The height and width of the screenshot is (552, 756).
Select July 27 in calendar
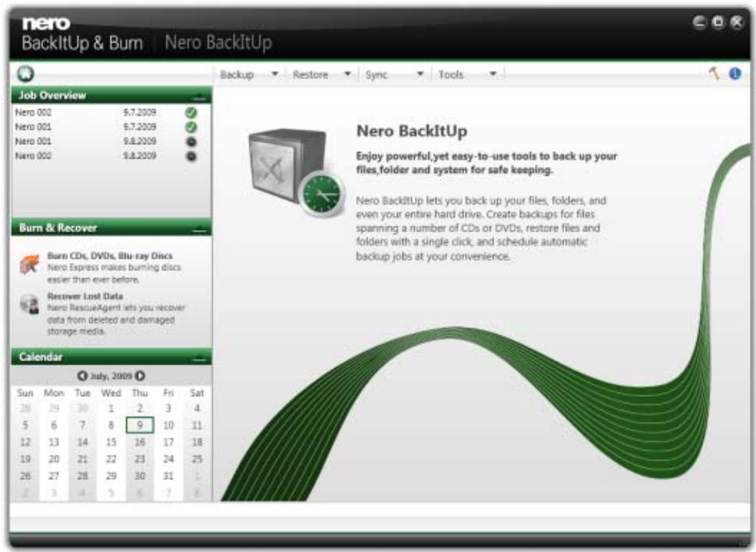point(54,476)
